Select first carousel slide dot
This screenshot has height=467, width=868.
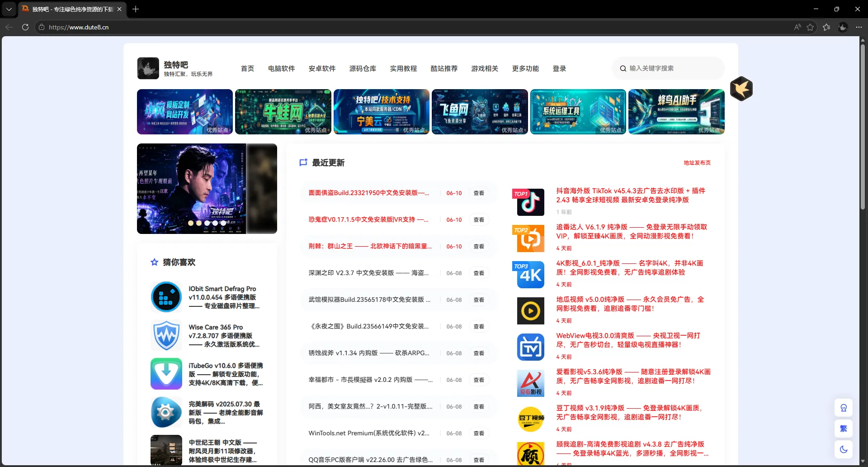pyautogui.click(x=191, y=223)
